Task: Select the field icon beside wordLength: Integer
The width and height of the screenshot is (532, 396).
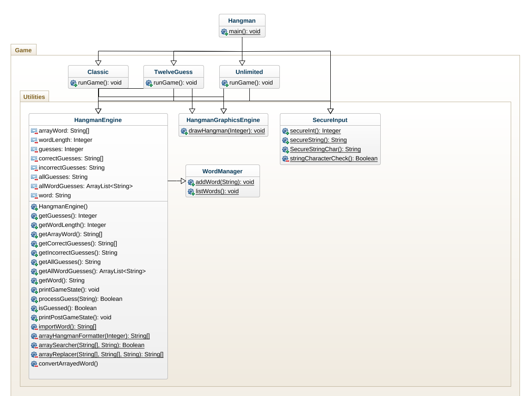Action: (34, 140)
